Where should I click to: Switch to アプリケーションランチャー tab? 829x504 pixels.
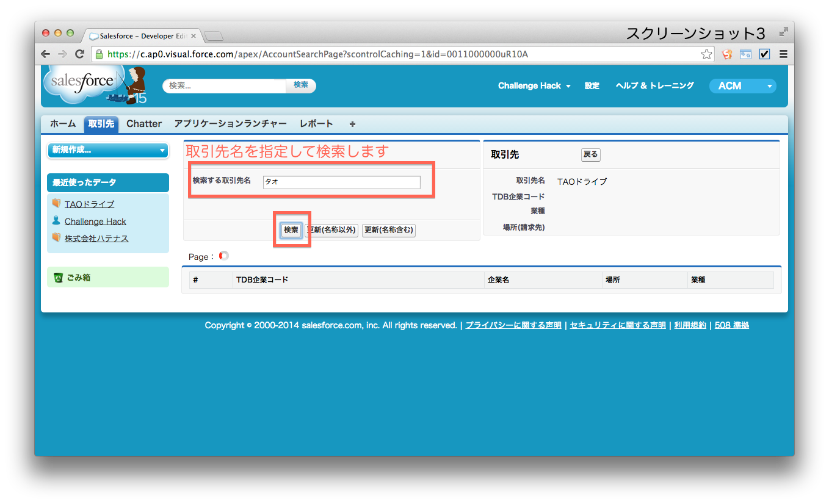230,124
